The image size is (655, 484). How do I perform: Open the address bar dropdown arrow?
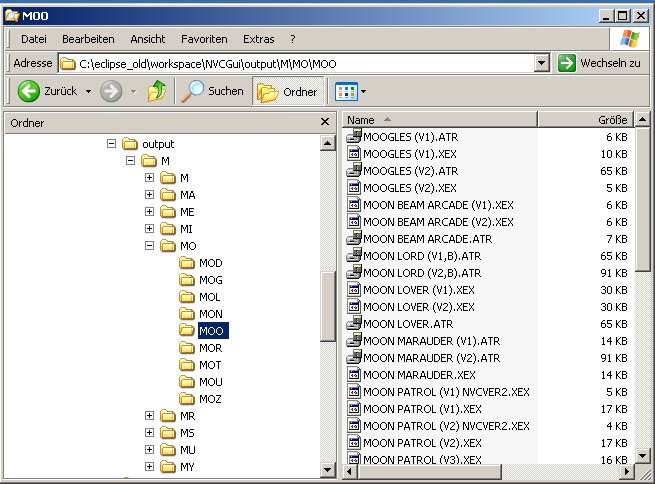tap(541, 63)
